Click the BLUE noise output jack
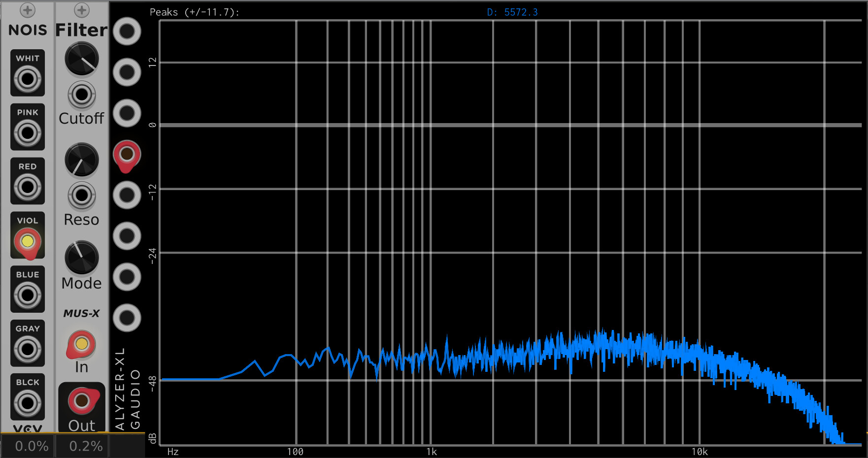This screenshot has height=458, width=868. tap(28, 295)
